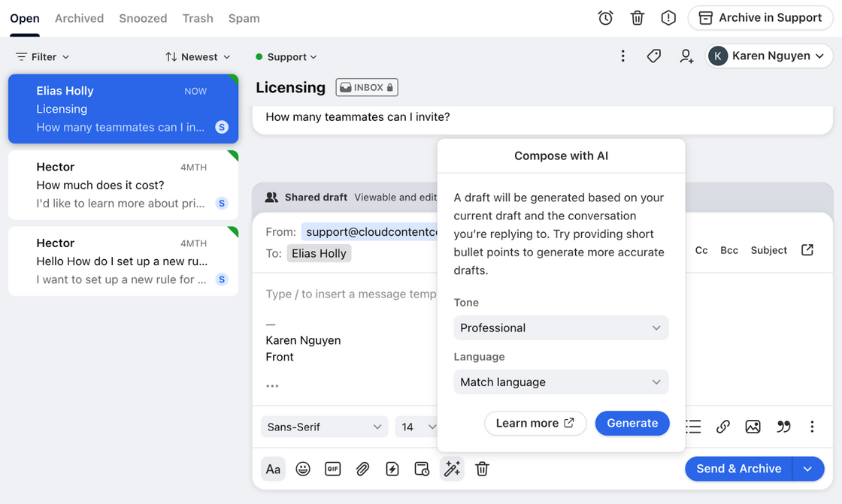Insert a bulleted list
Image resolution: width=842 pixels, height=504 pixels.
tap(692, 426)
